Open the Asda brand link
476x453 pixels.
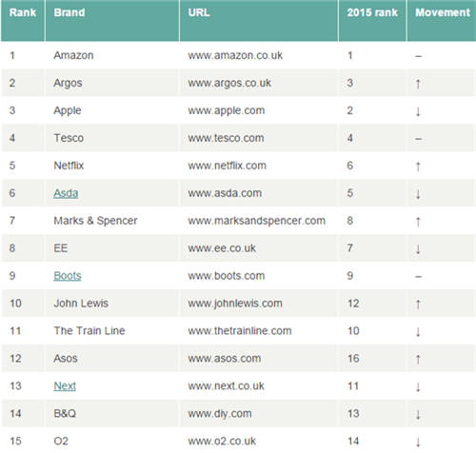(x=66, y=193)
